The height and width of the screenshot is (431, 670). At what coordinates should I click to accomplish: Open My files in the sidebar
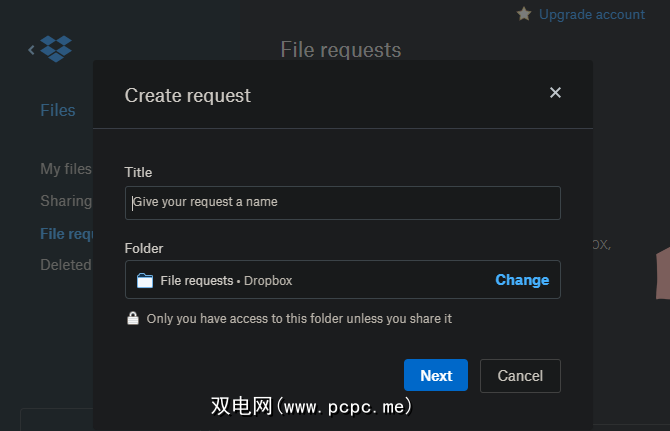pyautogui.click(x=66, y=169)
